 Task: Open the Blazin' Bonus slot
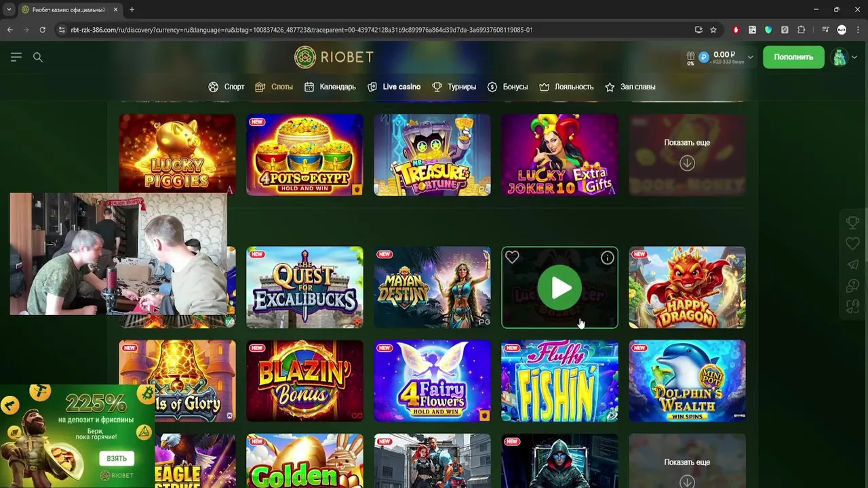pyautogui.click(x=304, y=381)
